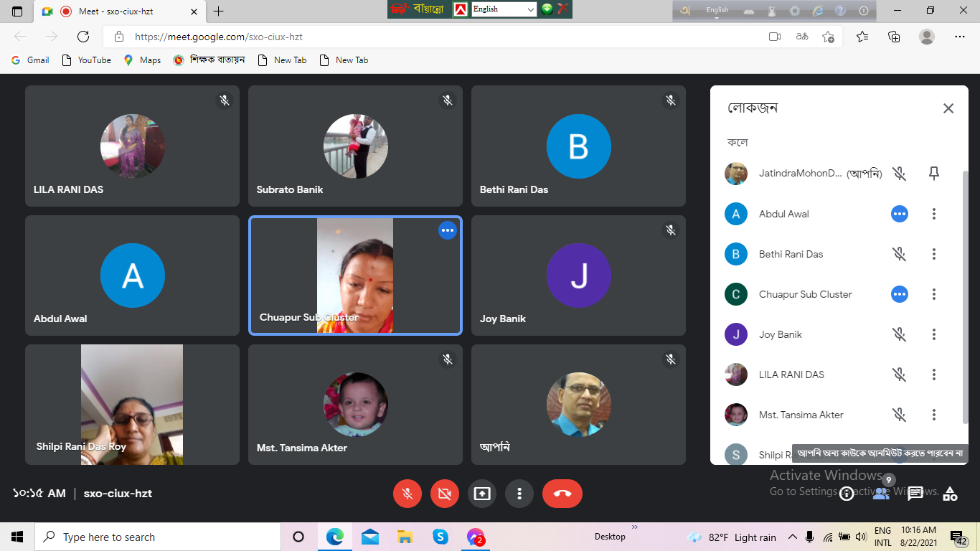This screenshot has height=551, width=980.
Task: Click the Windows search box
Action: click(x=159, y=537)
